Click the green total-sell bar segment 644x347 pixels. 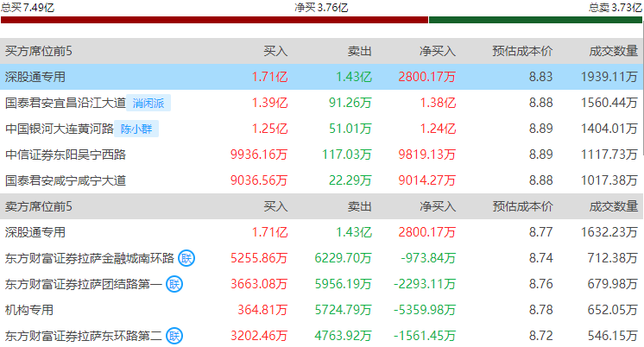click(535, 20)
